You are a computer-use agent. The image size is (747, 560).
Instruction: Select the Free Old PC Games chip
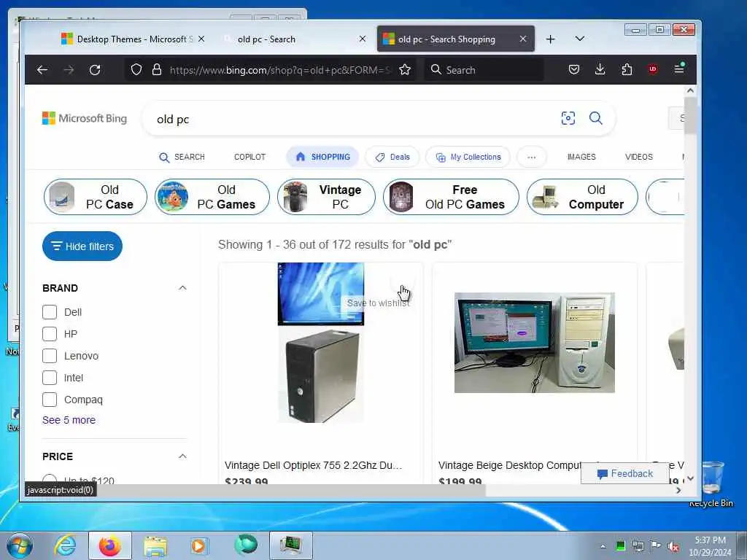point(451,197)
